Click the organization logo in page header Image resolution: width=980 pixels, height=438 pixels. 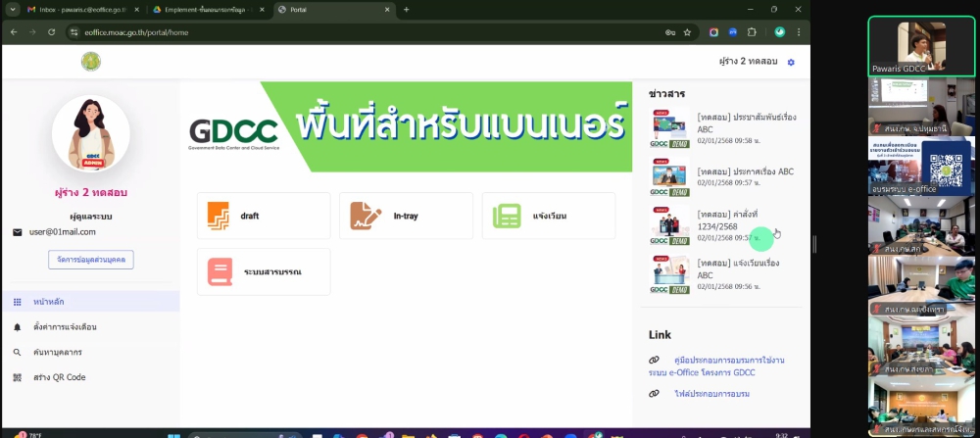point(90,62)
